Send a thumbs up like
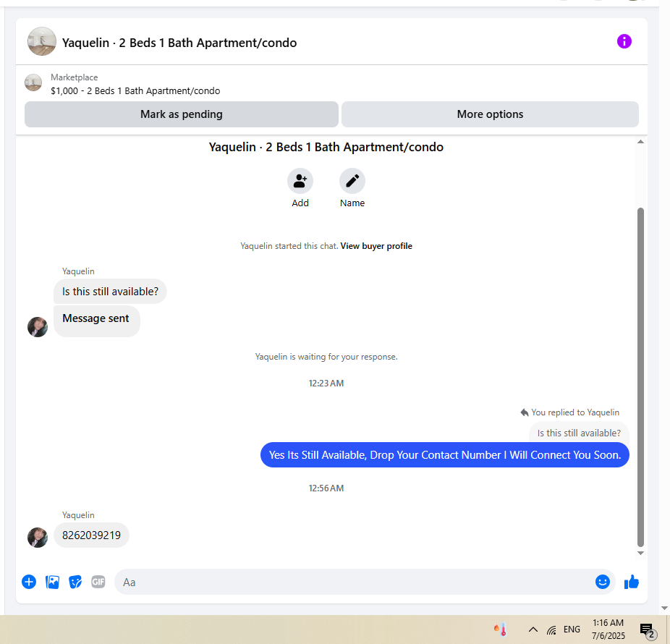Viewport: 670px width, 644px height. point(631,582)
